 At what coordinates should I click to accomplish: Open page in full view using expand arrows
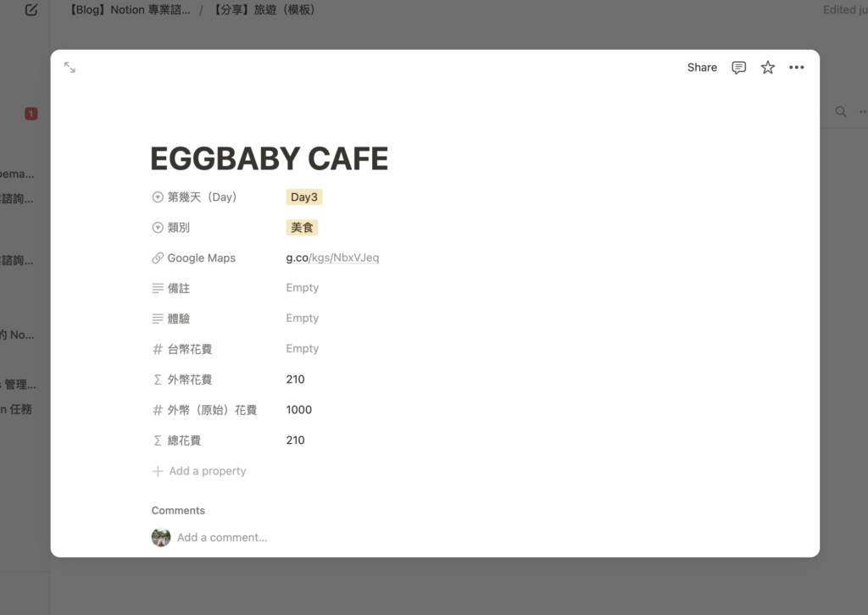click(x=70, y=68)
